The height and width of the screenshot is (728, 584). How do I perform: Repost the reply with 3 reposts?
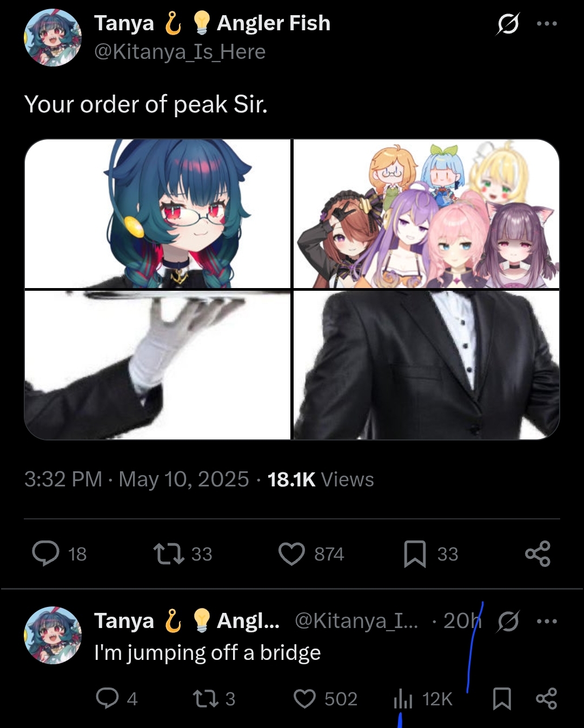[x=206, y=699]
